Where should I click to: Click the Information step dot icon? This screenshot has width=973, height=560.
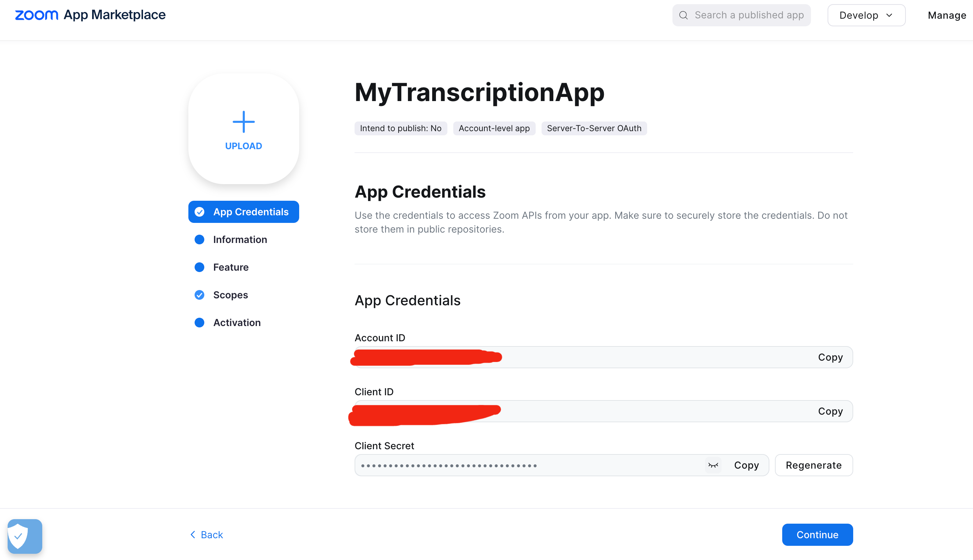pyautogui.click(x=199, y=240)
